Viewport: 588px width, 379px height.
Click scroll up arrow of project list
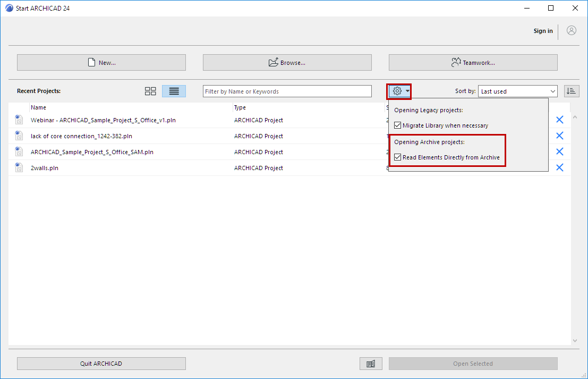(575, 117)
